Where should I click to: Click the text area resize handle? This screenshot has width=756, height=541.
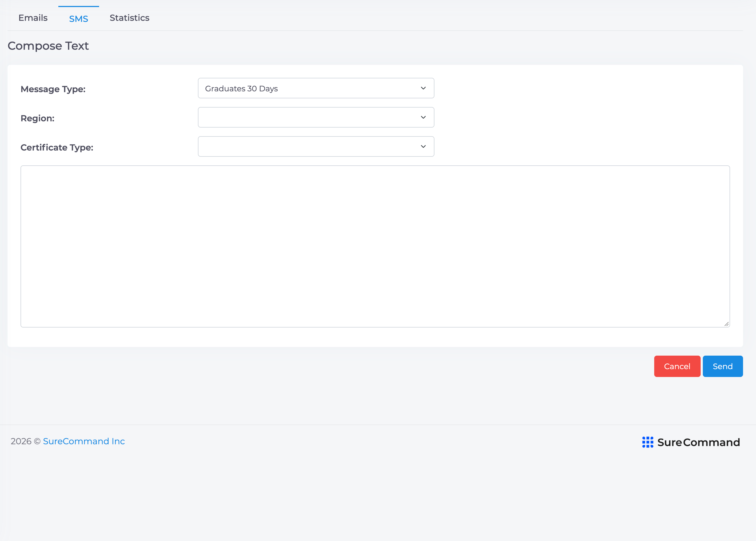[x=726, y=324]
